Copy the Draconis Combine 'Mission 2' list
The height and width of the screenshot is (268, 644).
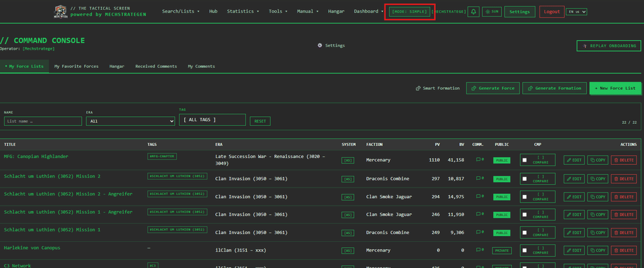597,179
